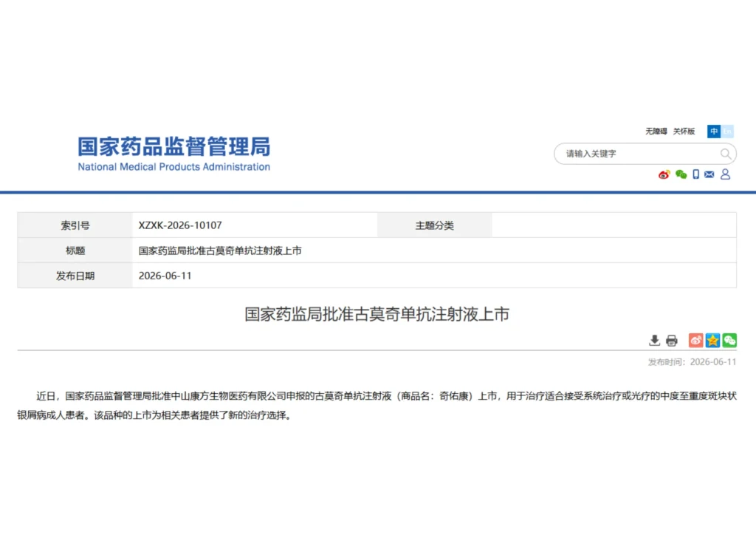
Task: Click the centered article headline 国家药监局批准古莫奇单抗注射液上市
Action: point(377,314)
